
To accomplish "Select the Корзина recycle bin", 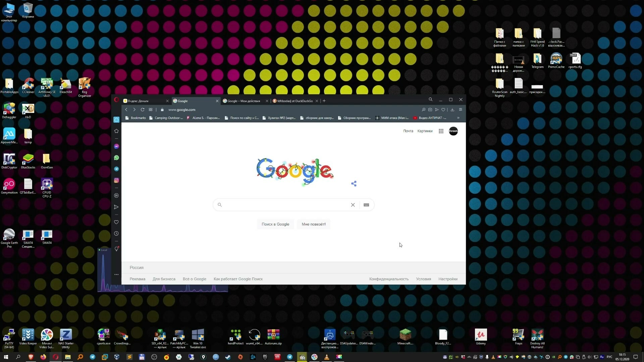I will [x=28, y=10].
